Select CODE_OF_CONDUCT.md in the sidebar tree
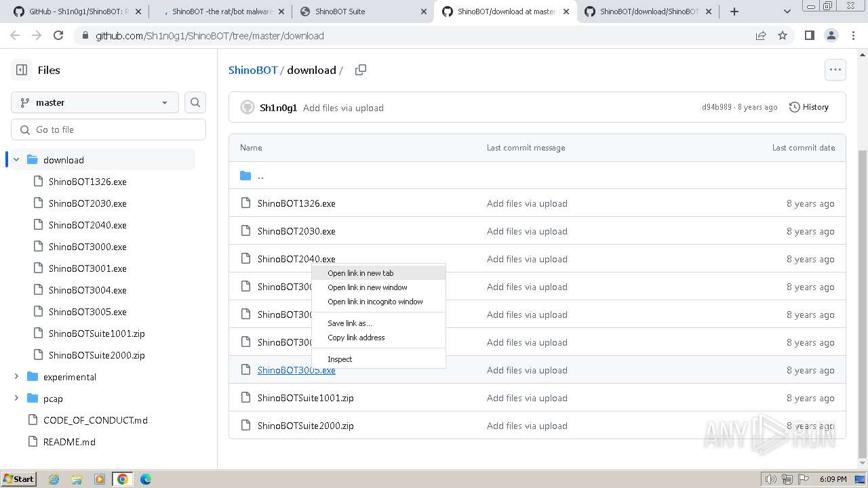This screenshot has height=488, width=868. [95, 420]
